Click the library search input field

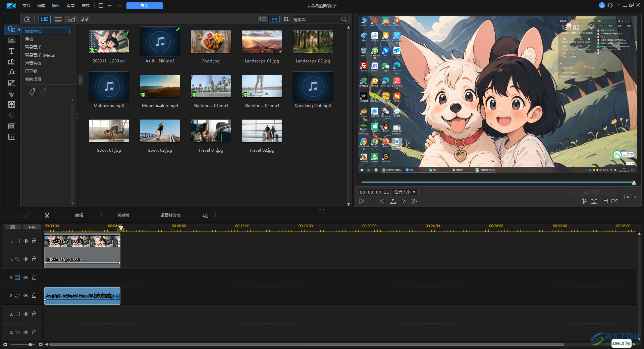[316, 19]
